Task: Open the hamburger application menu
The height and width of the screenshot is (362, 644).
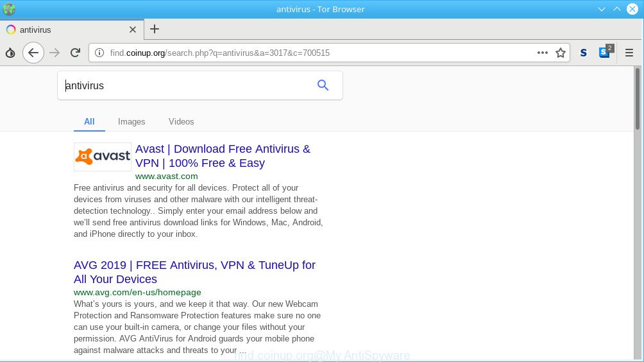Action: point(629,53)
